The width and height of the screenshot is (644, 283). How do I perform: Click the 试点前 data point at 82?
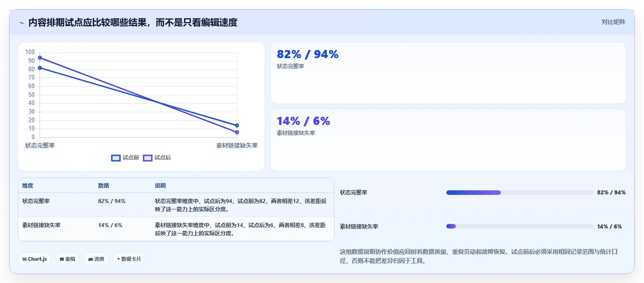pyautogui.click(x=40, y=68)
